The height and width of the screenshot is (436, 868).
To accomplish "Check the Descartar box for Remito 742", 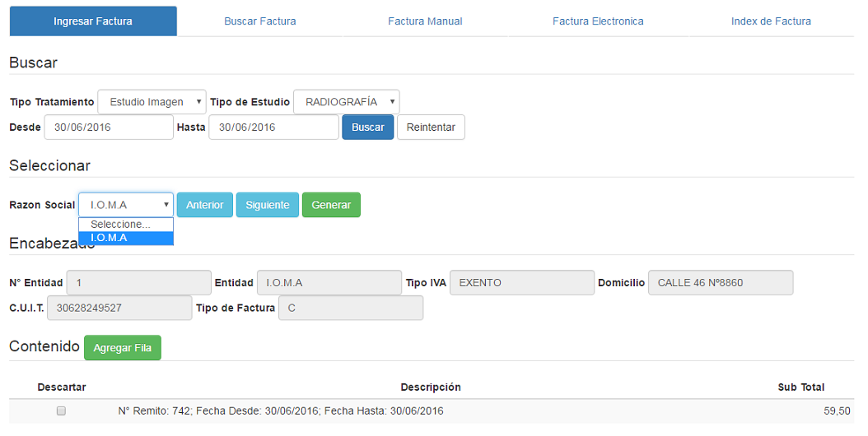I will click(x=61, y=410).
